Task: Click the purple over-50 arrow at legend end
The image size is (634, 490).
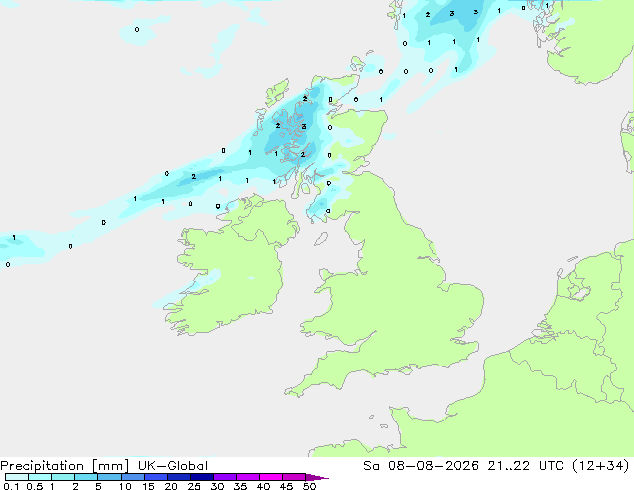Action: [x=317, y=477]
